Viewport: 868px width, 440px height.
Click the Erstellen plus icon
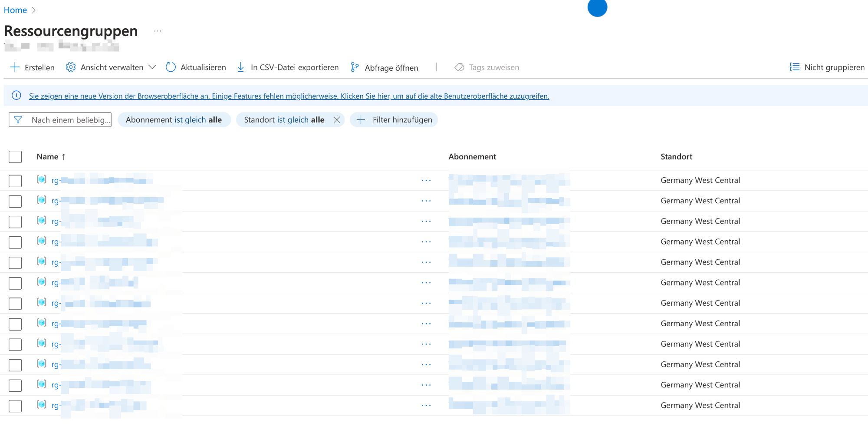click(x=15, y=67)
